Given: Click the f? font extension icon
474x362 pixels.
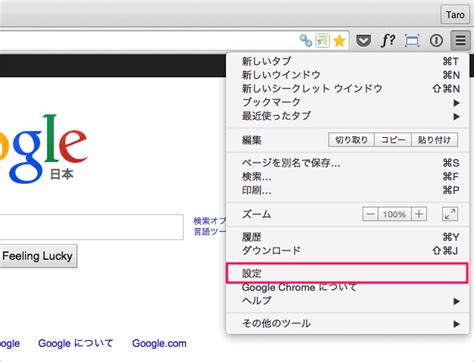Looking at the screenshot, I should [x=388, y=40].
